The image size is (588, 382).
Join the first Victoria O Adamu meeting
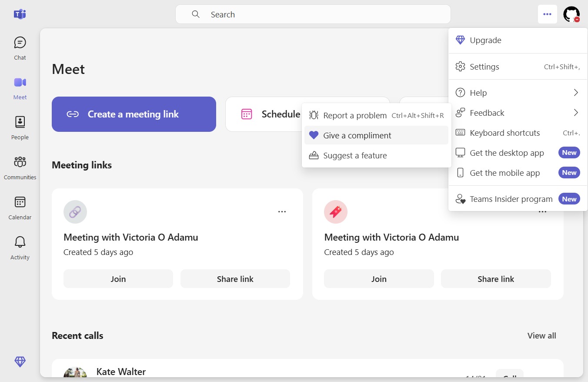pyautogui.click(x=118, y=279)
